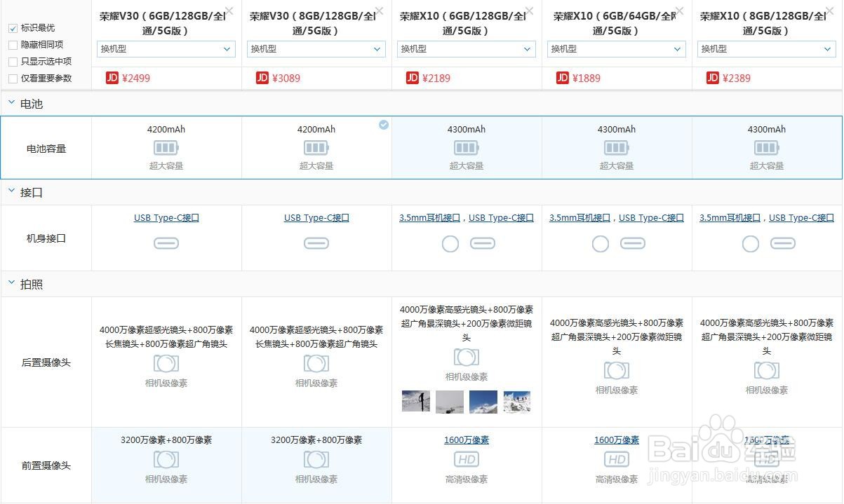Open USB Type-C接口 link for 荣耀V30 8GB

[316, 218]
